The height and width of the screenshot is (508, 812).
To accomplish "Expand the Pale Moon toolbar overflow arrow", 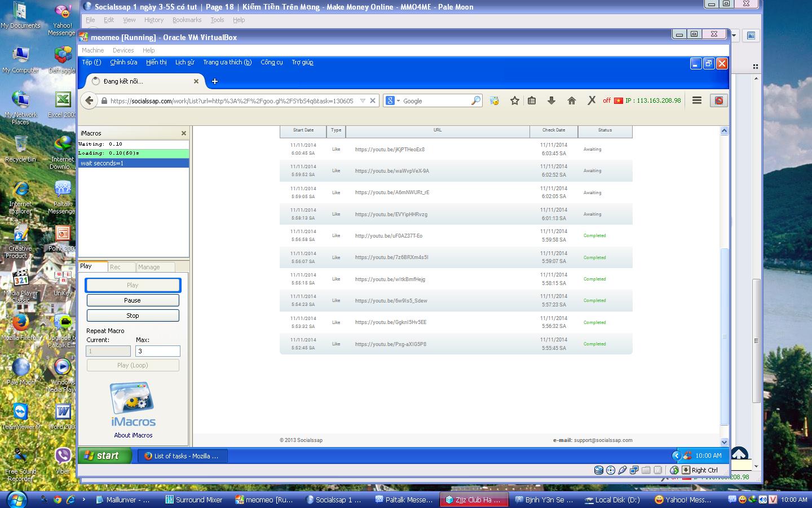I will click(x=734, y=35).
